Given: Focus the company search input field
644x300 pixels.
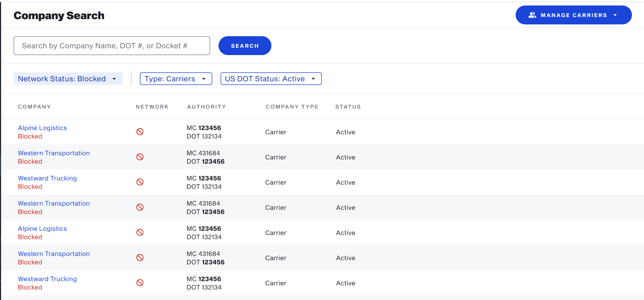Looking at the screenshot, I should pos(112,46).
